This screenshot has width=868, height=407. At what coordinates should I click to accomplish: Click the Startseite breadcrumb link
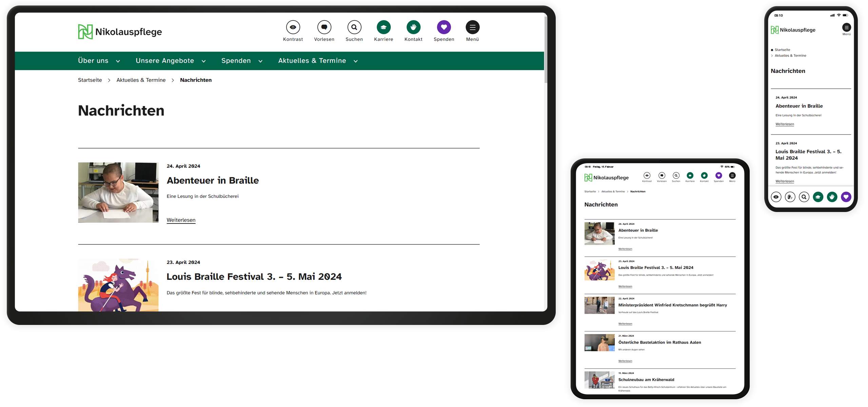(90, 80)
